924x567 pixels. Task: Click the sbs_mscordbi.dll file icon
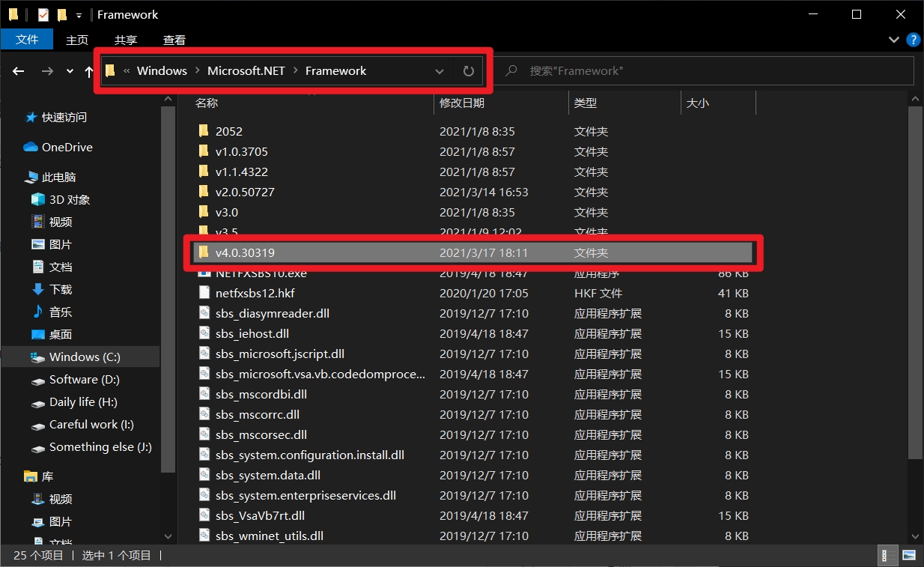[204, 394]
